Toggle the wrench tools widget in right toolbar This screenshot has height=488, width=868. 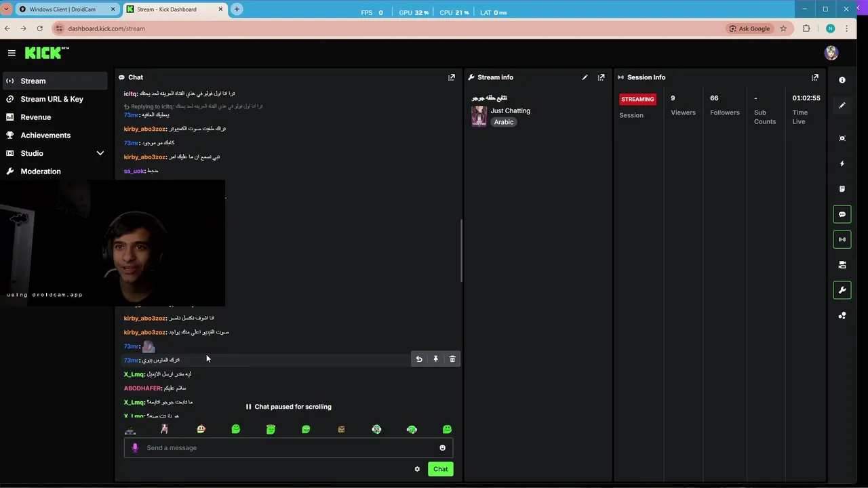[842, 290]
